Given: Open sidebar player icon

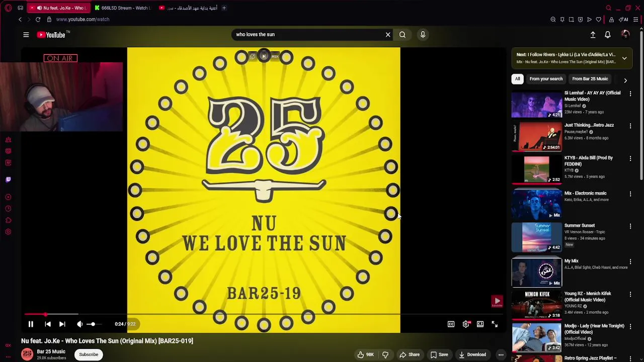Looking at the screenshot, I should tap(8, 197).
